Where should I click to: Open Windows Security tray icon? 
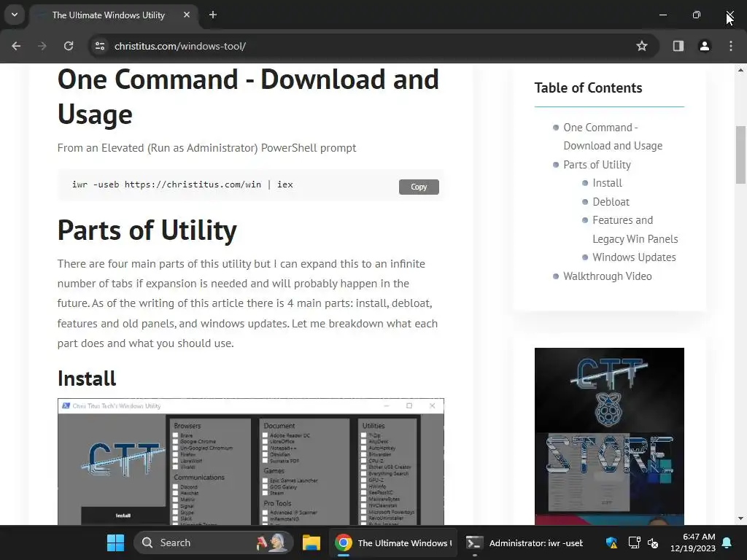(x=612, y=542)
